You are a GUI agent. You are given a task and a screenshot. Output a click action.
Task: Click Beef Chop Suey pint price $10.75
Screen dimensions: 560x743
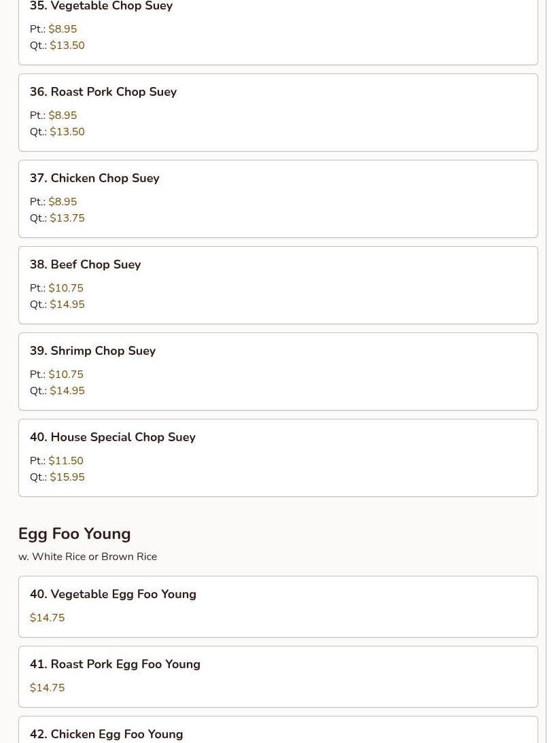(x=66, y=288)
